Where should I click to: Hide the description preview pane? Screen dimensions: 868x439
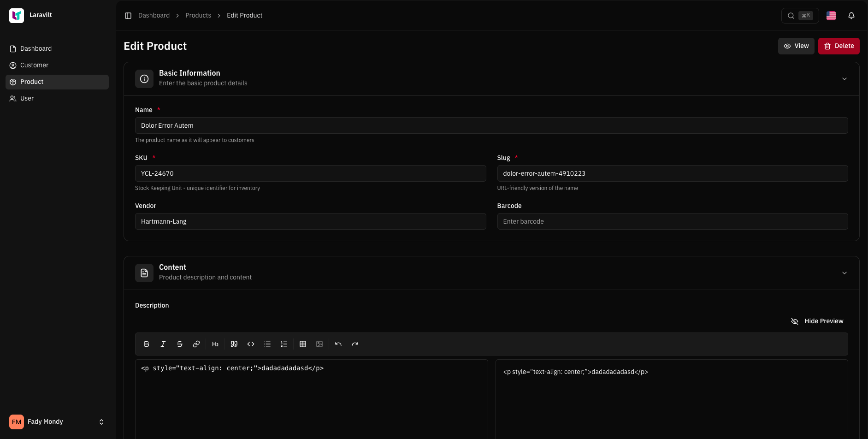[x=817, y=321]
